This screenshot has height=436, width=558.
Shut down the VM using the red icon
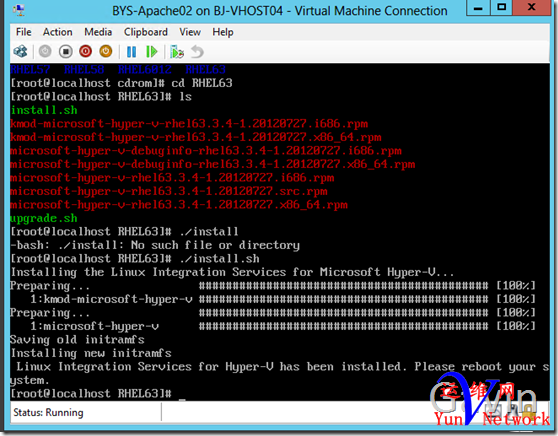tap(85, 52)
